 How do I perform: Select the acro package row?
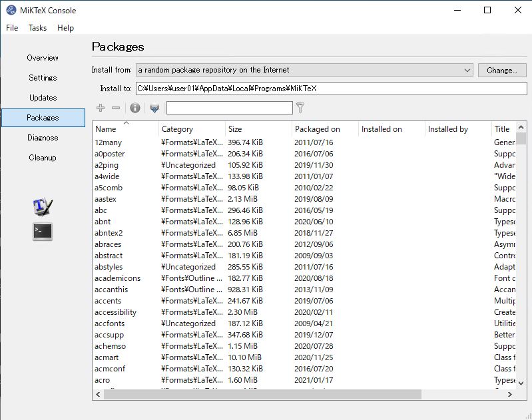304,380
